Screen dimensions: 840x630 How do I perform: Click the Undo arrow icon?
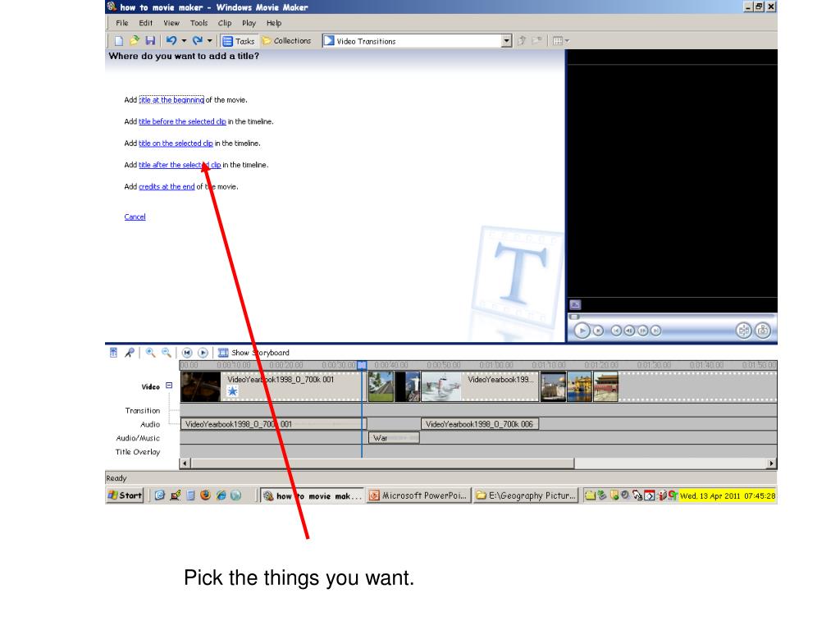pyautogui.click(x=171, y=40)
